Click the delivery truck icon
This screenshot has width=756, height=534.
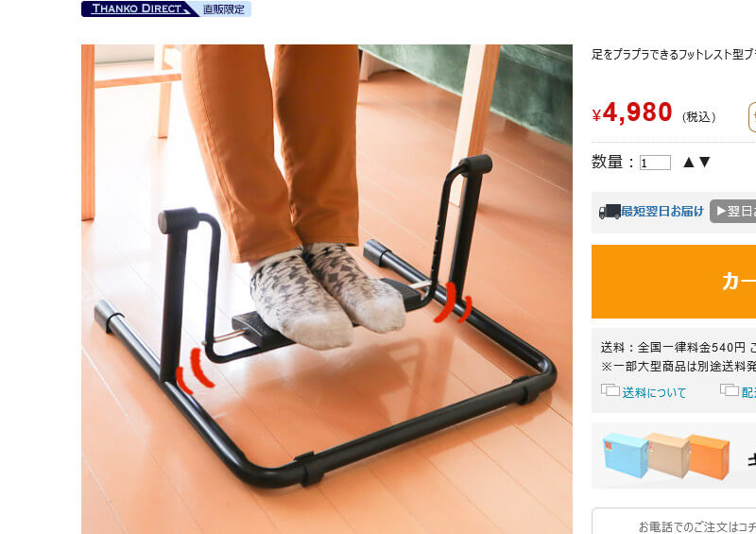[609, 212]
